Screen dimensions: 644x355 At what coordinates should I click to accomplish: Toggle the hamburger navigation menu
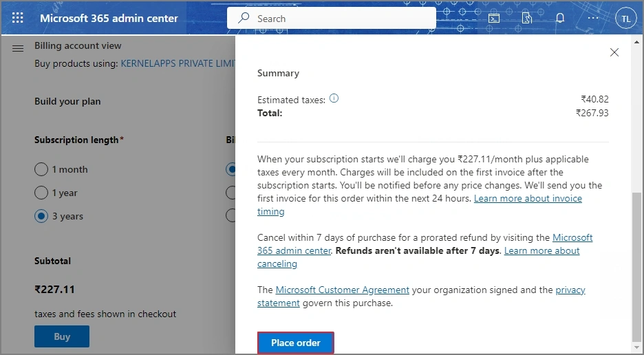pos(18,49)
